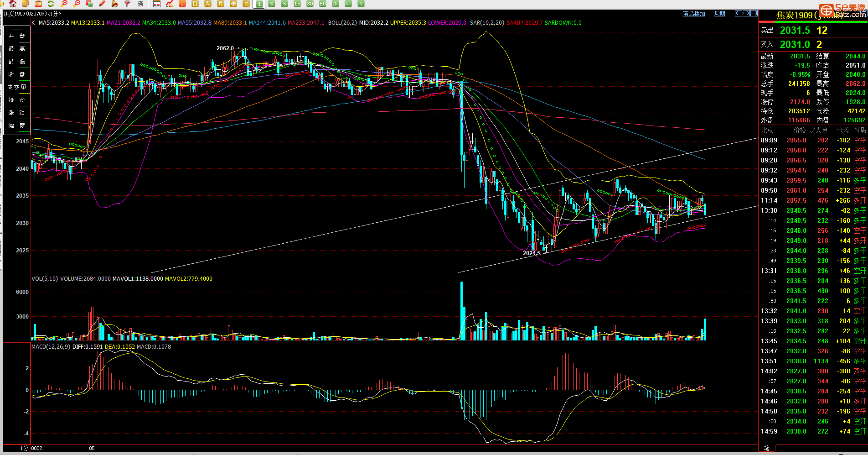Click the 新 toolbar icon
The width and height of the screenshot is (868, 455).
point(140,4)
